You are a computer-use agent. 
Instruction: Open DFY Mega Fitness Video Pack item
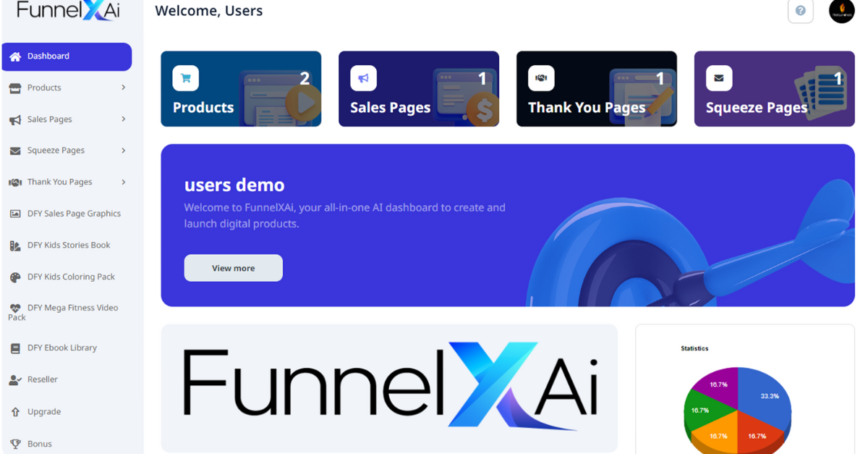pos(67,312)
